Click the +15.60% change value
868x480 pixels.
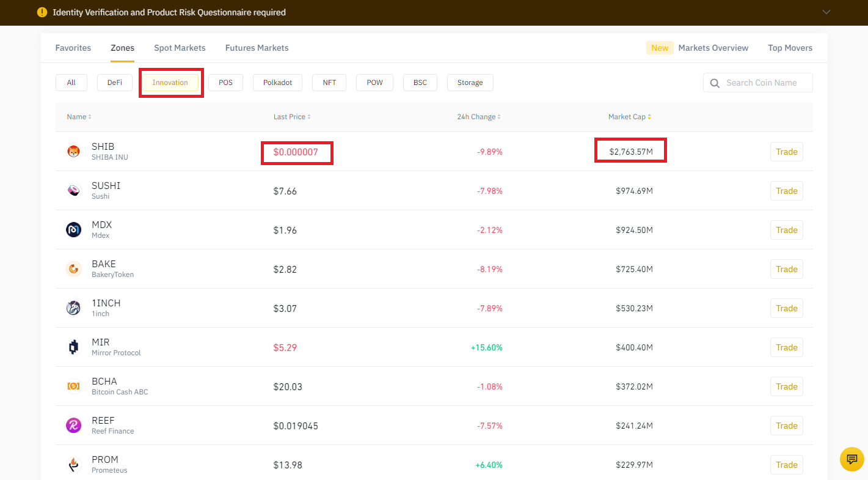(487, 347)
